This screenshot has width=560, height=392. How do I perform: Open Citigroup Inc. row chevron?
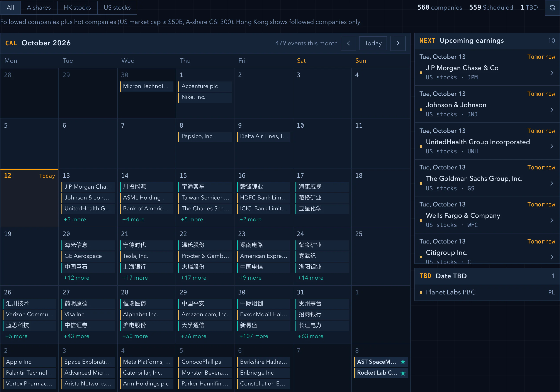(552, 257)
